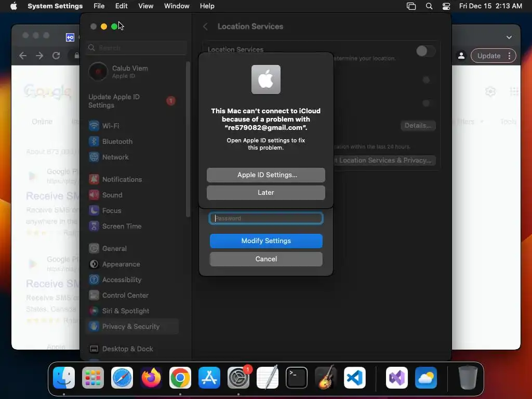Click the Modify Settings button
Screen dimensions: 532x399
pos(266,241)
